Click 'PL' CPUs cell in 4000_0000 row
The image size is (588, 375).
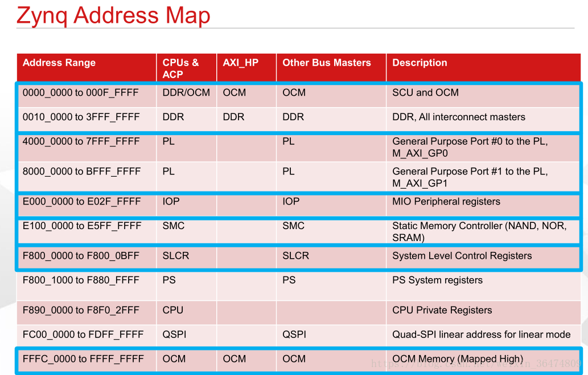pyautogui.click(x=168, y=141)
